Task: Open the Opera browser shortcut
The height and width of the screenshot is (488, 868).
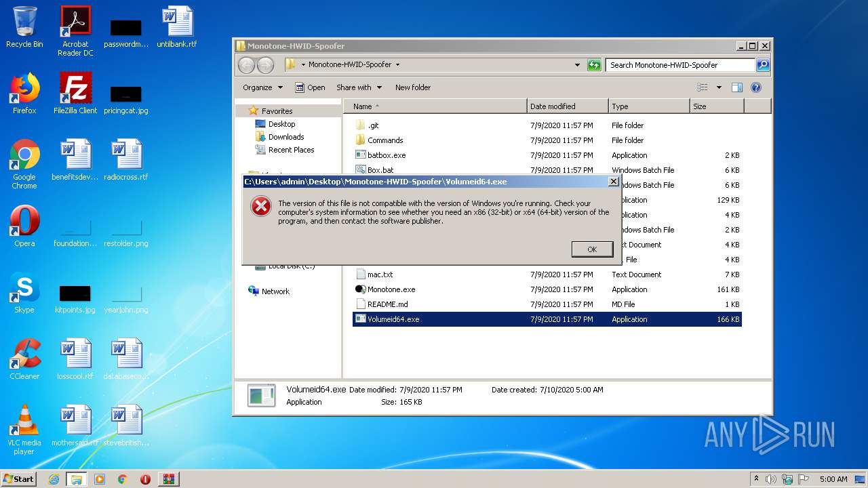Action: point(24,226)
